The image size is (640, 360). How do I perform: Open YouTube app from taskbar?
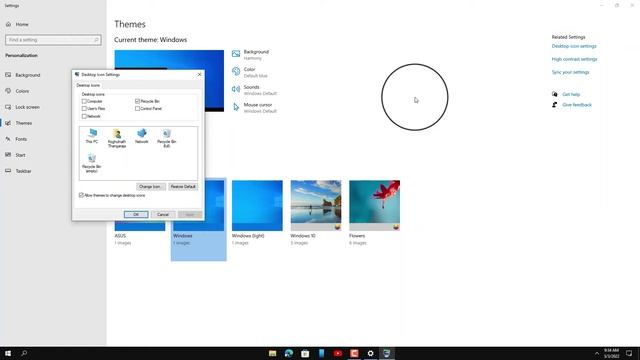pyautogui.click(x=338, y=353)
